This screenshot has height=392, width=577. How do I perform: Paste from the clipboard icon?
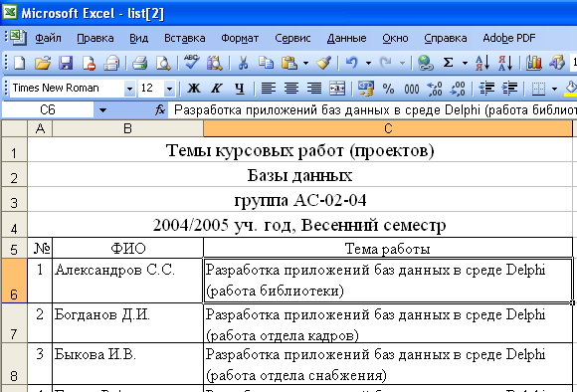pyautogui.click(x=289, y=63)
